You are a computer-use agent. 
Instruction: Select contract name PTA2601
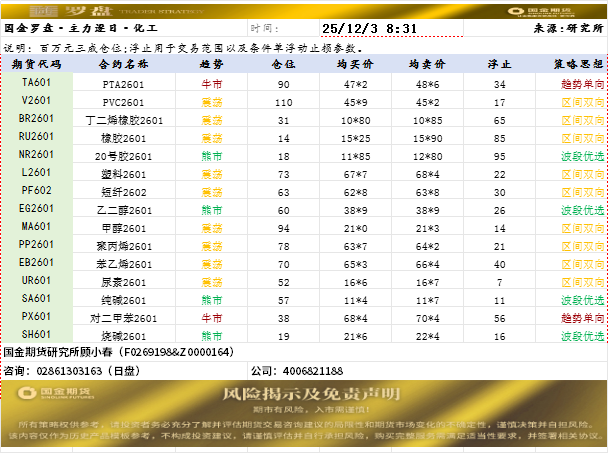coord(123,85)
